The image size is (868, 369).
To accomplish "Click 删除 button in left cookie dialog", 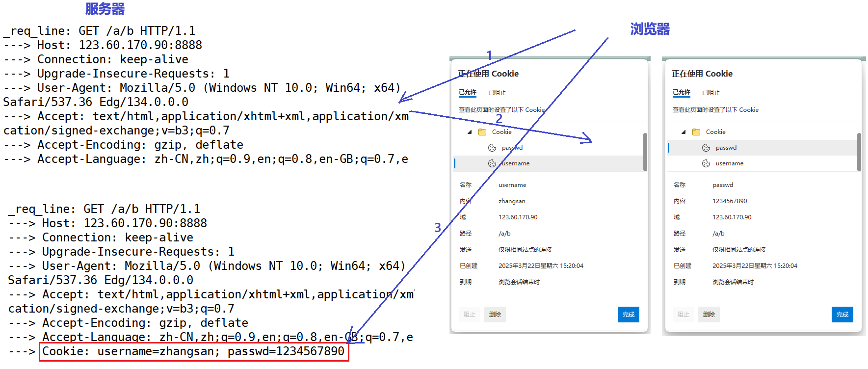I will (495, 315).
